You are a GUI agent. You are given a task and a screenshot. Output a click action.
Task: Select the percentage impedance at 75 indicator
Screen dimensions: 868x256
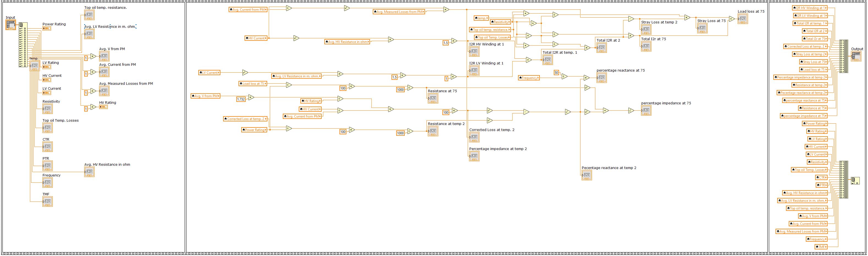pyautogui.click(x=646, y=111)
